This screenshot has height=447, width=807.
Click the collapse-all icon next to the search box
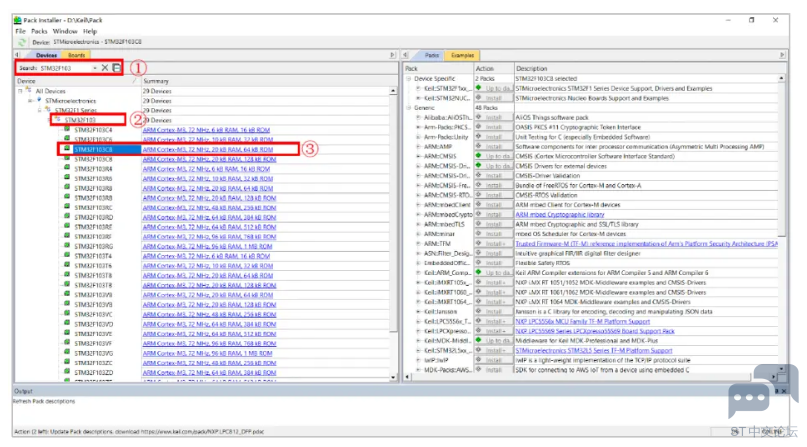(117, 68)
